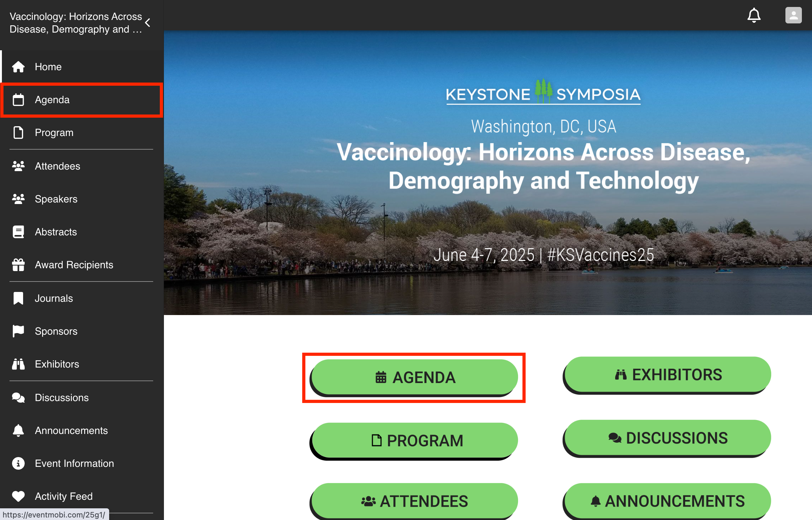Image resolution: width=812 pixels, height=520 pixels.
Task: Click the Journals bookmark icon
Action: [18, 298]
